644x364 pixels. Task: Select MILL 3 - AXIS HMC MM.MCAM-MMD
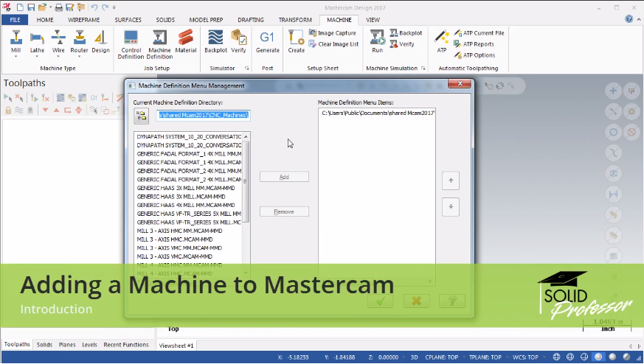[179, 231]
